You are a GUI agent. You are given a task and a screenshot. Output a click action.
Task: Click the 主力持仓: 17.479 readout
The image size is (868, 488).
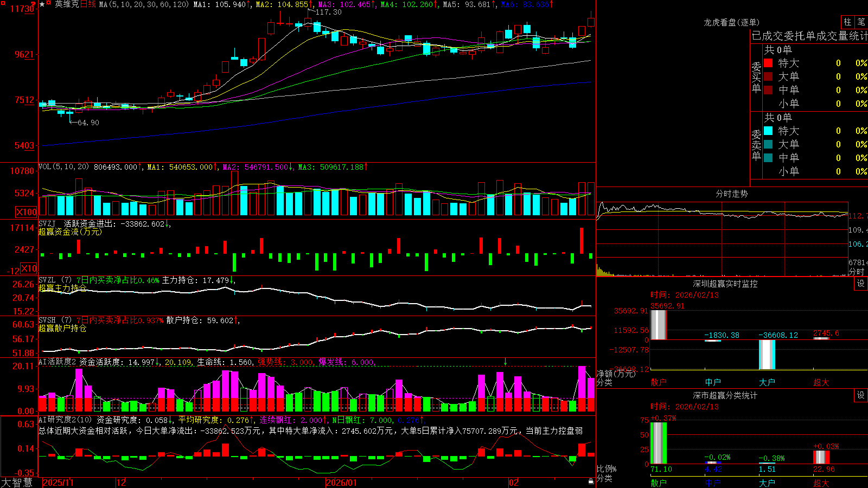198,280
